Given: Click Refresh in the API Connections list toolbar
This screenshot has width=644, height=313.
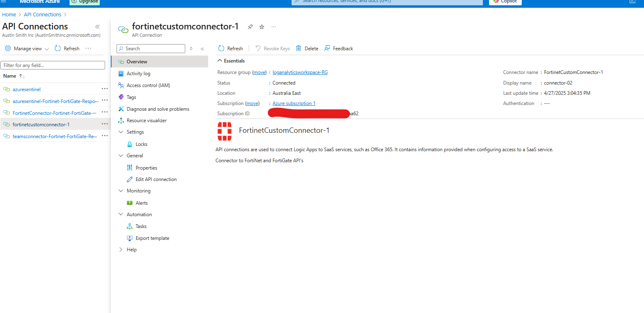Looking at the screenshot, I should point(67,48).
